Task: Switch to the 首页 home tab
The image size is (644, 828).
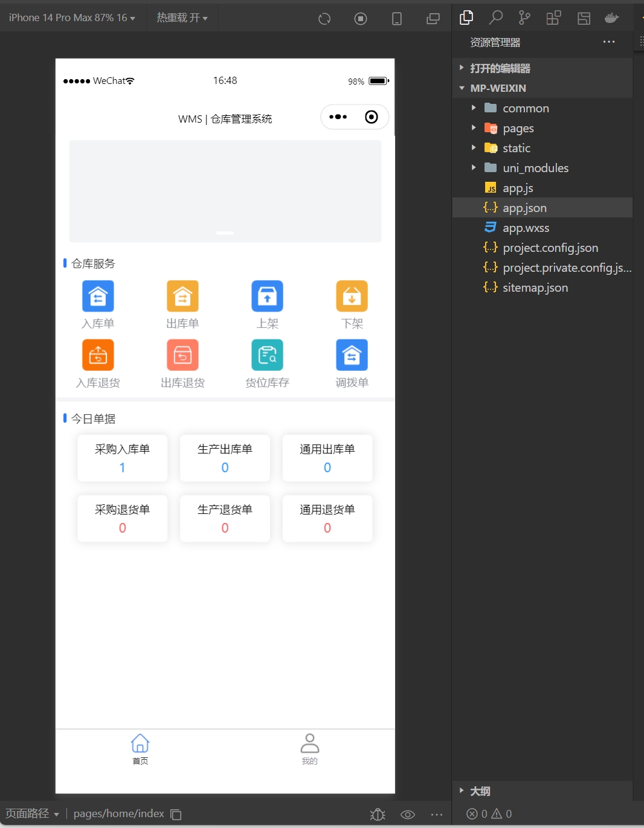Action: [x=140, y=749]
